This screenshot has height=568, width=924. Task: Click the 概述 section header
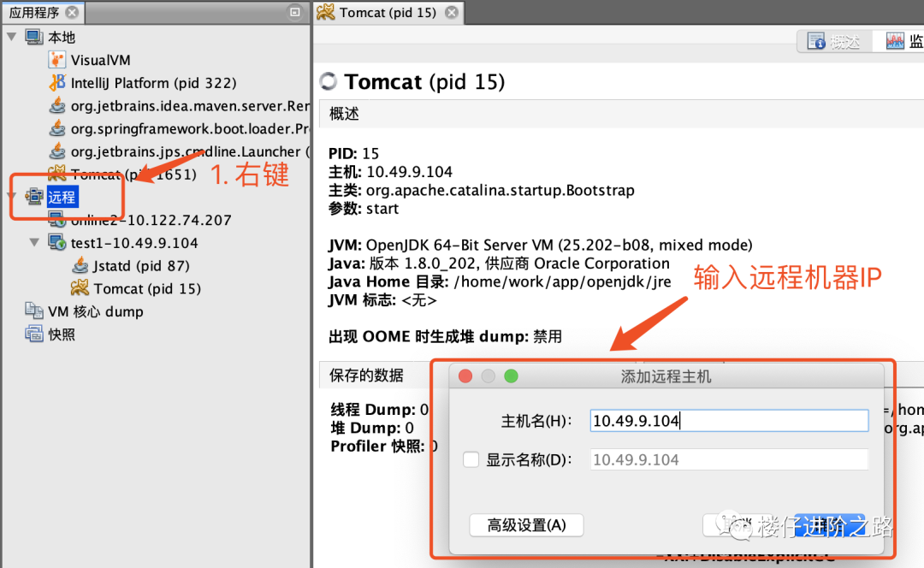[x=344, y=114]
